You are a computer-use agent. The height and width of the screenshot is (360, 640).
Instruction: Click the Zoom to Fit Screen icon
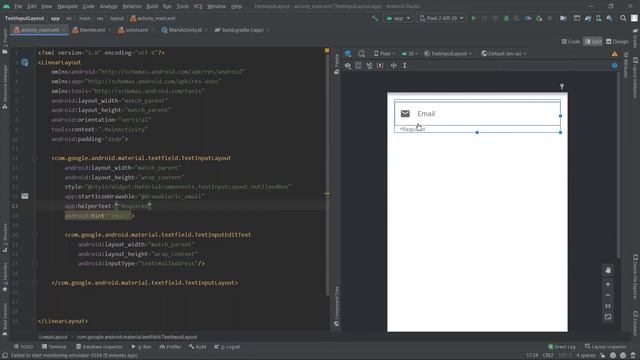click(x=608, y=317)
